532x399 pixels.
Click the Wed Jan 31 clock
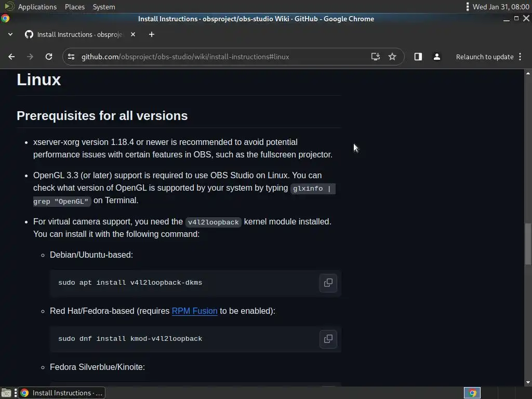click(501, 7)
